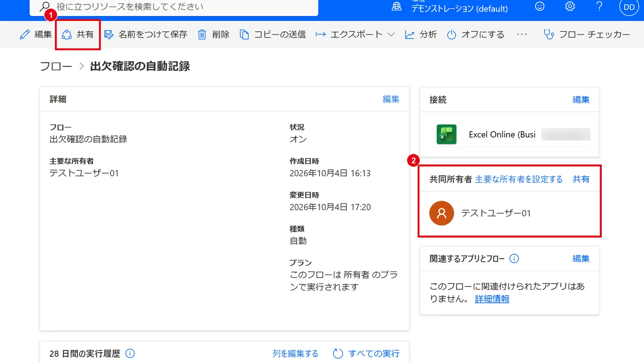Open the feedback smiley icon

[x=539, y=6]
